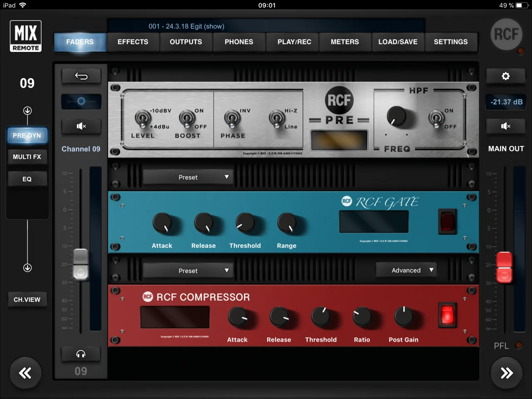The height and width of the screenshot is (399, 532).
Task: Open the METERS tab
Action: (x=345, y=42)
